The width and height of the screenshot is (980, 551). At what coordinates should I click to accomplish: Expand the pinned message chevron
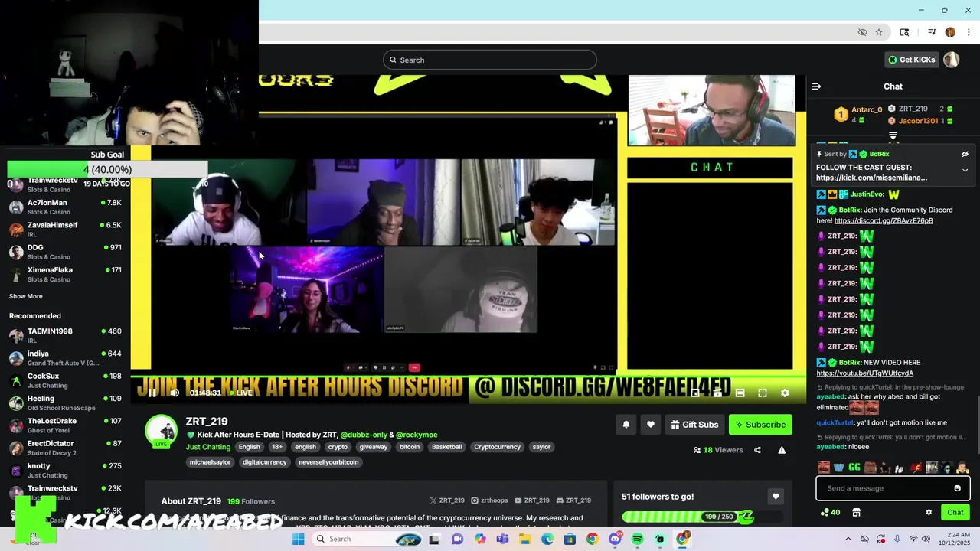pos(965,170)
